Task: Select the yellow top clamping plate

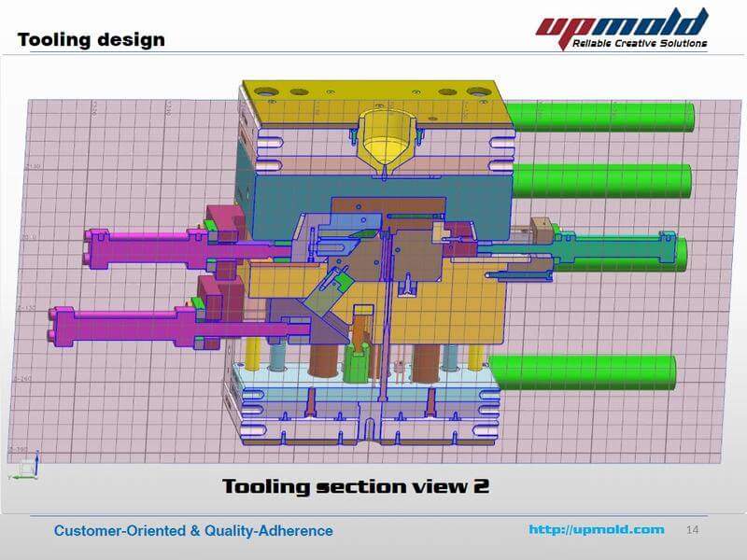Action: (373, 103)
